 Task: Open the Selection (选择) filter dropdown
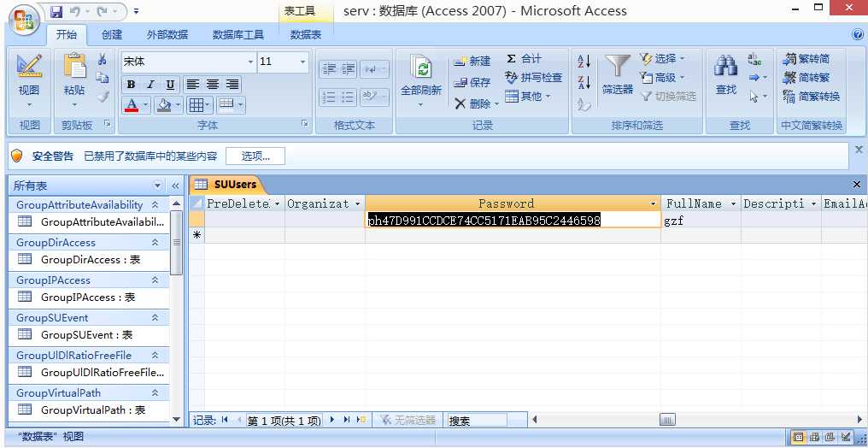click(663, 59)
